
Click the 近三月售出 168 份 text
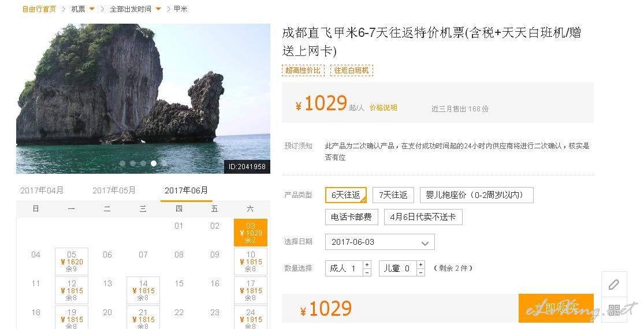tap(460, 109)
